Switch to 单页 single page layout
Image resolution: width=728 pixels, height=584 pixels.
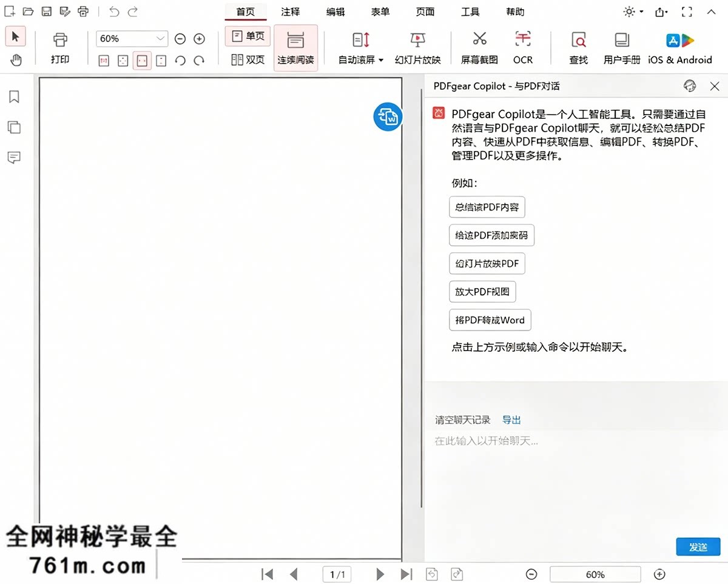point(248,36)
